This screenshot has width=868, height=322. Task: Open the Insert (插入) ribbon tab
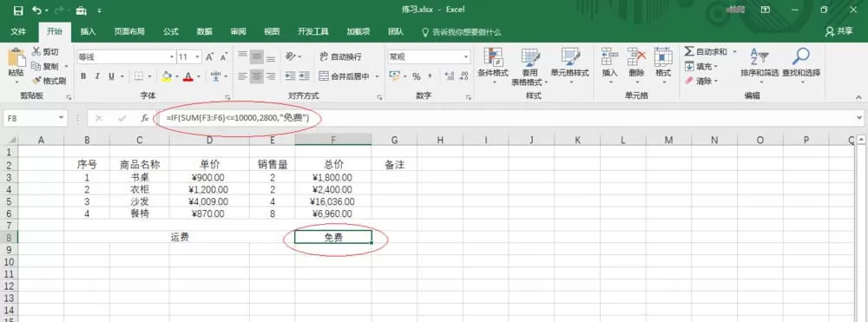(x=88, y=32)
